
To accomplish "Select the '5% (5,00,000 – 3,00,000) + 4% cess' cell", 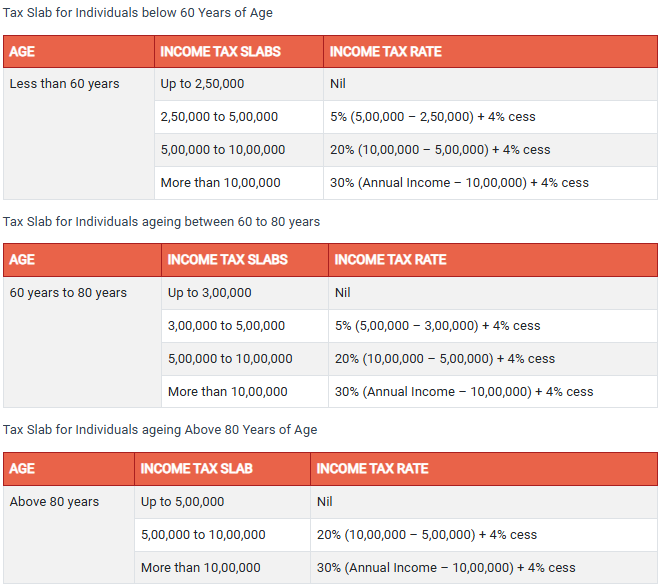I will pyautogui.click(x=437, y=326).
